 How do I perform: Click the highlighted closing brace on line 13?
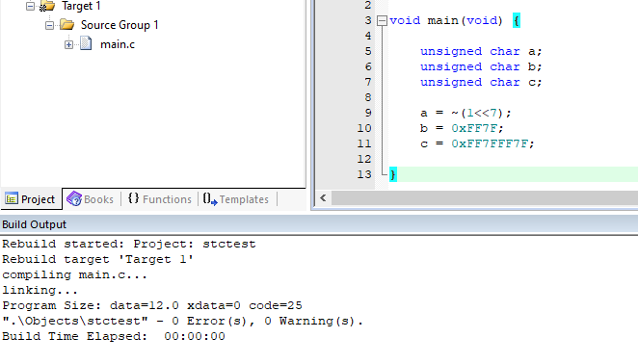click(x=392, y=174)
